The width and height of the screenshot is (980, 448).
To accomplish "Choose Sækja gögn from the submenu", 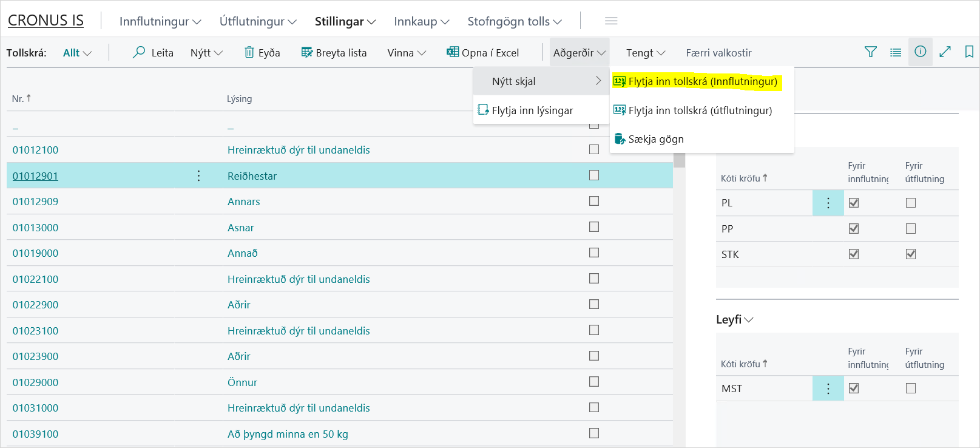I will tap(655, 139).
